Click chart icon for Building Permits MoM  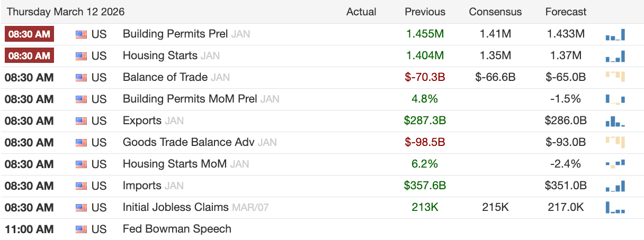tap(615, 99)
